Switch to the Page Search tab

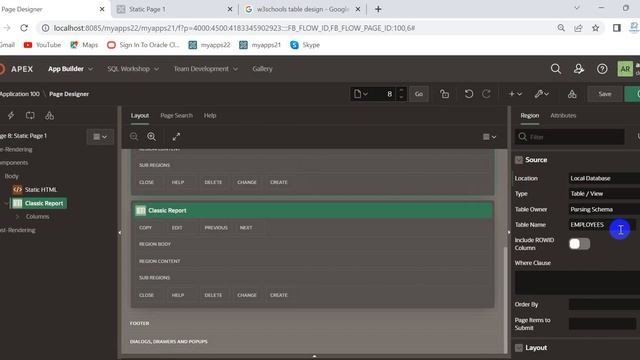[176, 116]
